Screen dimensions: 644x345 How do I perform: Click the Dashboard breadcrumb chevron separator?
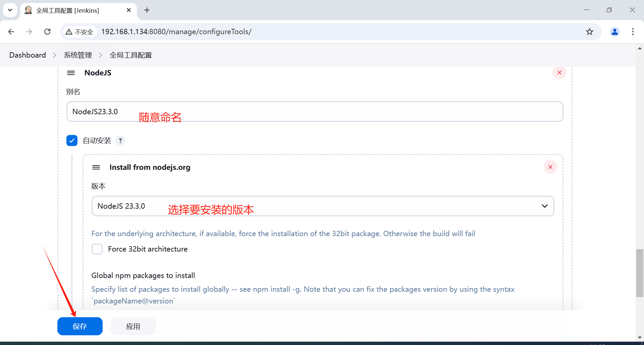[55, 55]
